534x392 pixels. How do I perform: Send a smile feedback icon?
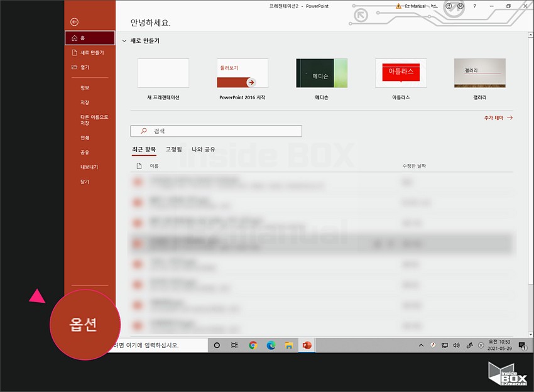click(x=449, y=6)
